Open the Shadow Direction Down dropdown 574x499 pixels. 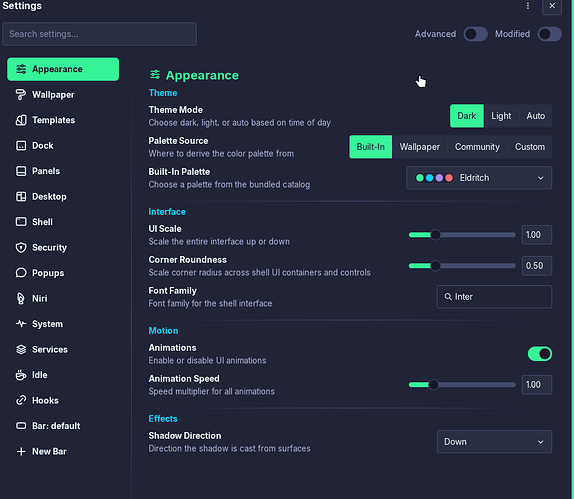tap(494, 442)
